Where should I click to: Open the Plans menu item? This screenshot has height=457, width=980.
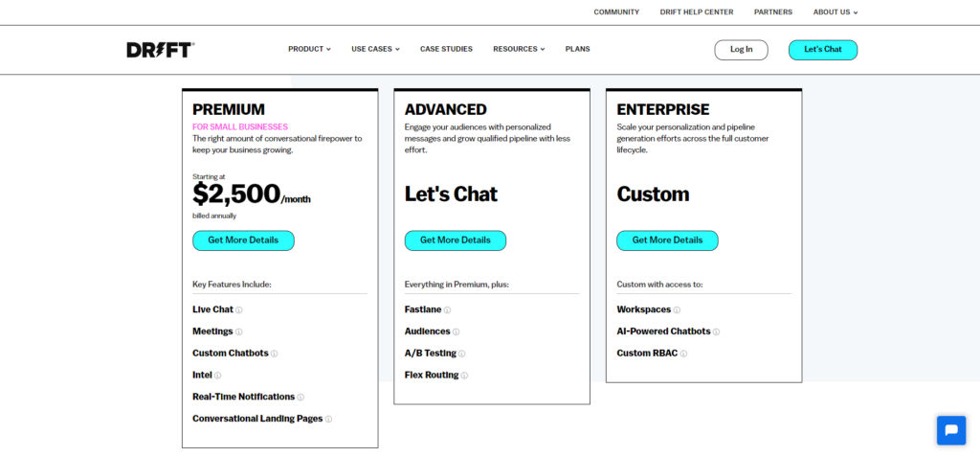577,49
